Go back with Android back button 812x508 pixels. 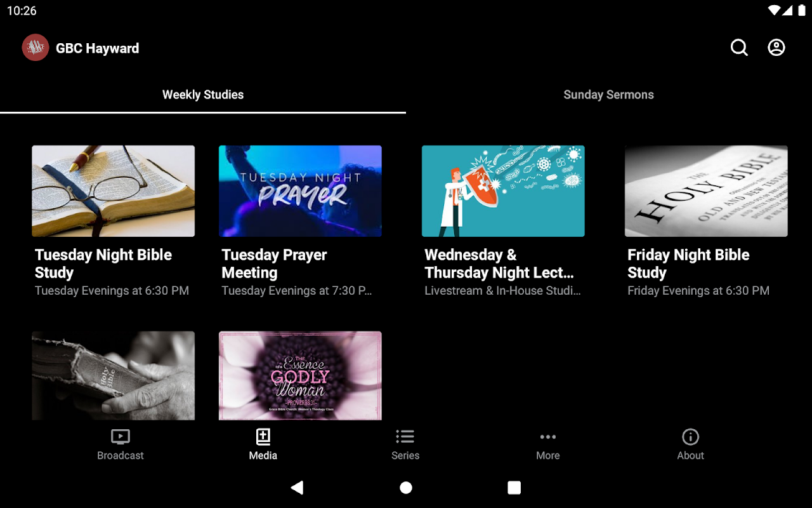click(x=297, y=488)
